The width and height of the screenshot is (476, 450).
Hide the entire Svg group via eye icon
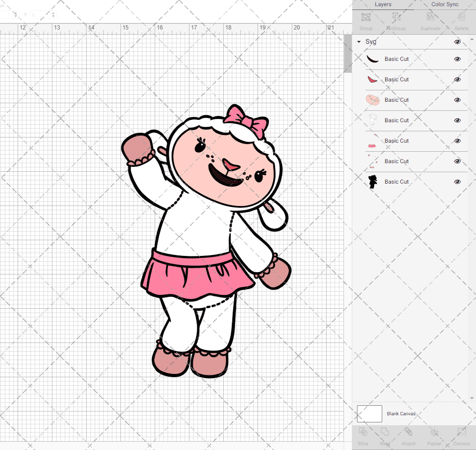coord(457,42)
